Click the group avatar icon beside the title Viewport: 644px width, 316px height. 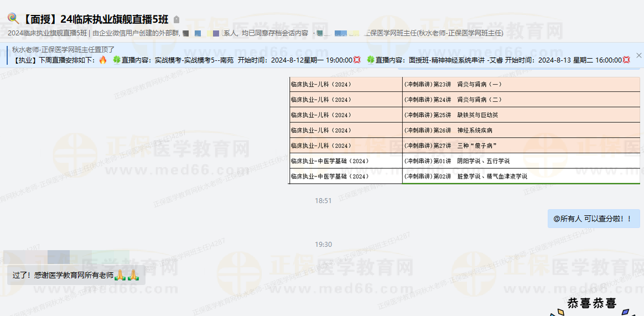click(13, 18)
